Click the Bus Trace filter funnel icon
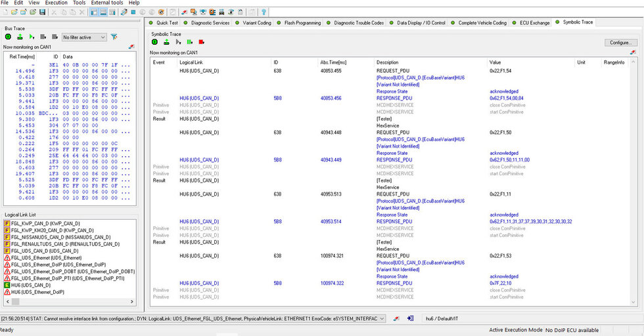This screenshot has height=336, width=644. pos(114,37)
